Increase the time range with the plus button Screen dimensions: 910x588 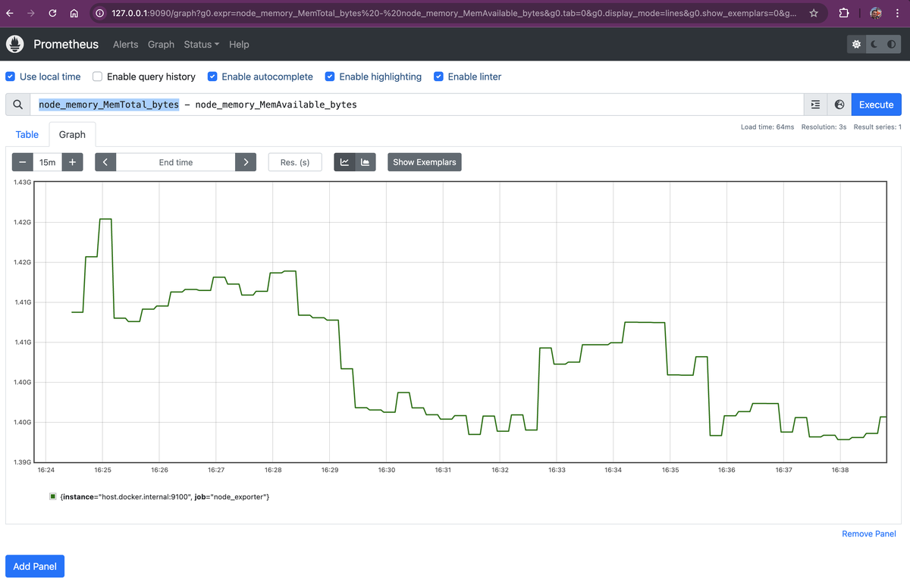[x=72, y=162]
